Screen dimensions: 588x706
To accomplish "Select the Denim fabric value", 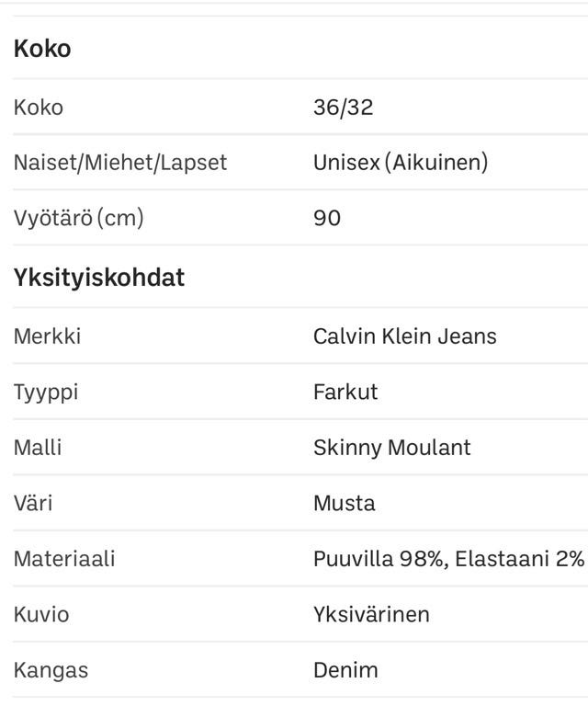I will (x=345, y=670).
